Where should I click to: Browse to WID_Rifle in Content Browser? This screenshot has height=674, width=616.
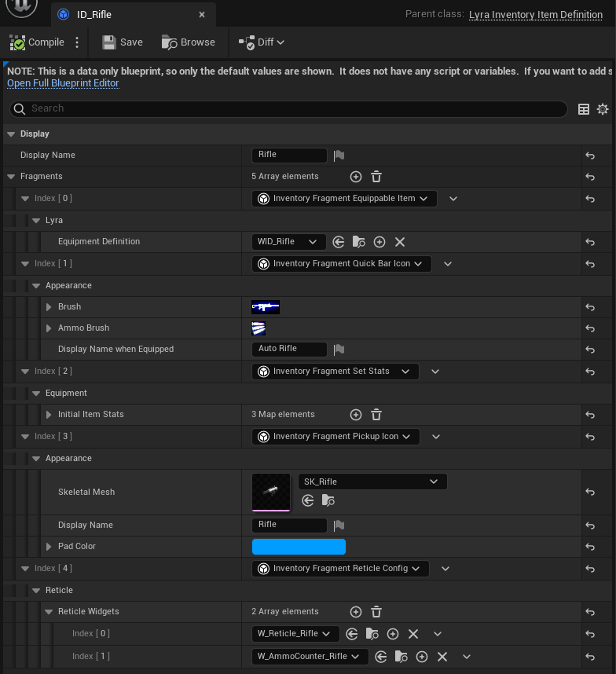click(x=358, y=242)
